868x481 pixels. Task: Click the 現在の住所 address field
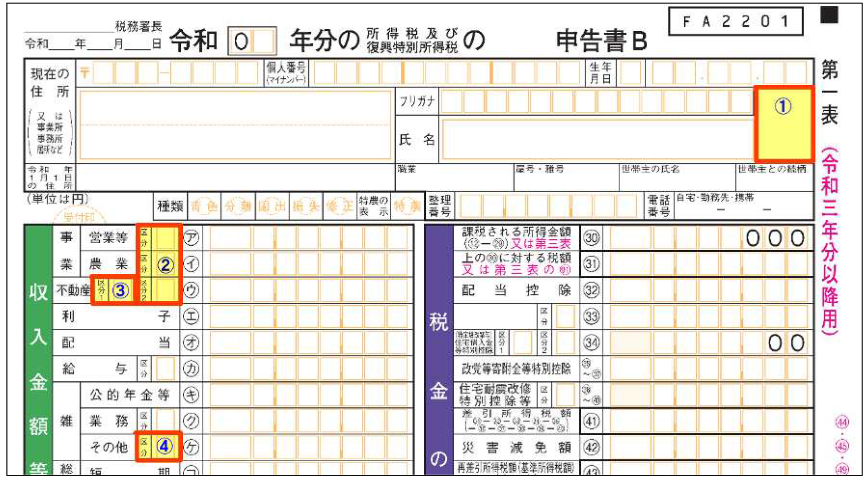236,125
